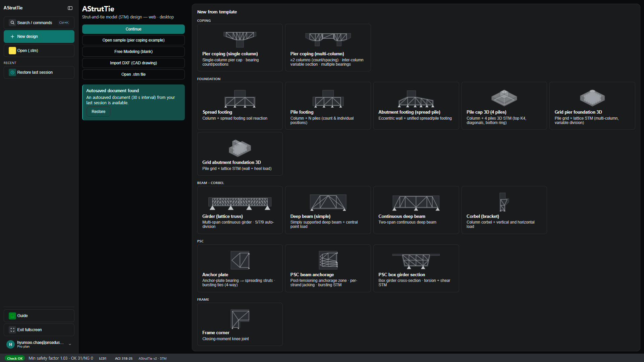Pick the Continuous deep beam icon
The width and height of the screenshot is (644, 362).
pos(416,203)
